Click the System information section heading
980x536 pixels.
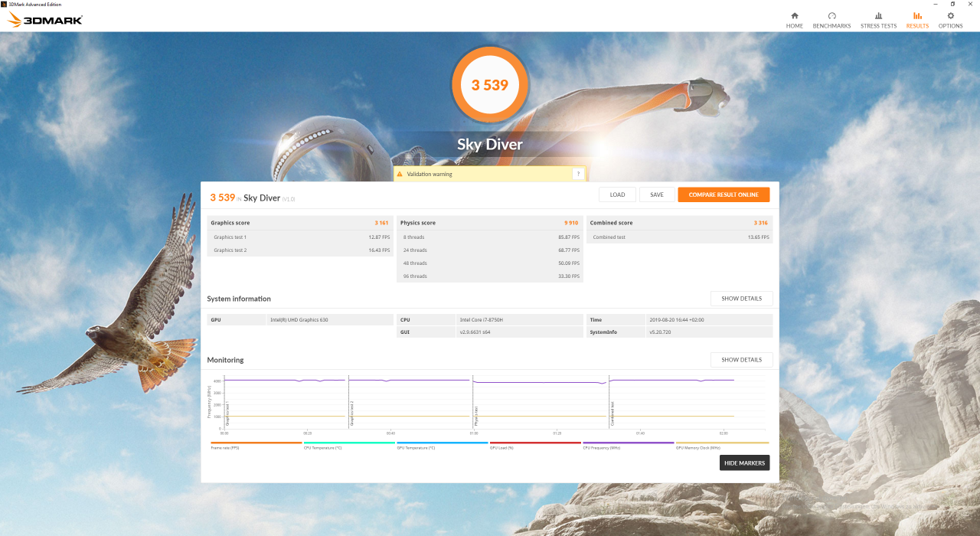click(239, 299)
